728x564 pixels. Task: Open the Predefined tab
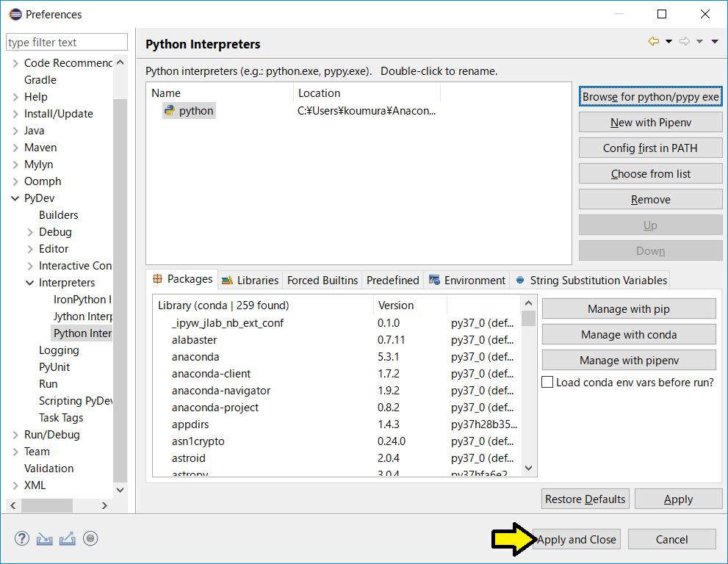393,281
